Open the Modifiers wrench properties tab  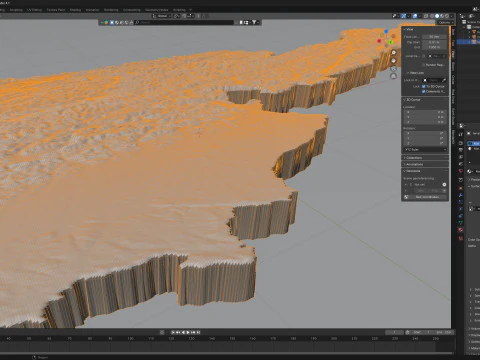click(x=461, y=195)
